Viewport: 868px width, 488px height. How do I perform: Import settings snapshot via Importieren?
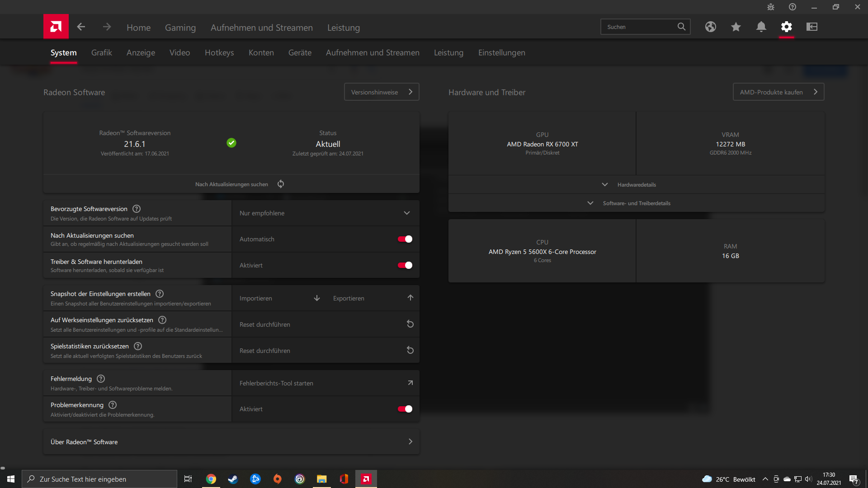coord(279,298)
